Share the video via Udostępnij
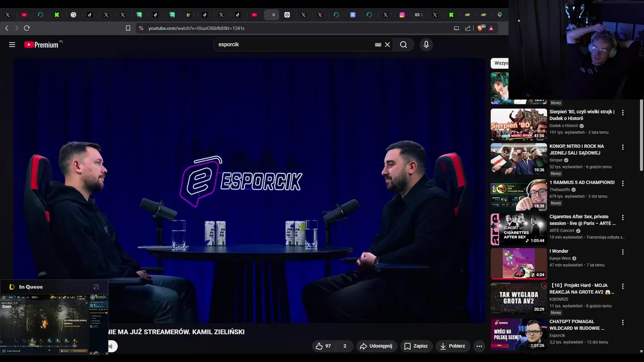This screenshot has width=644, height=362. [x=376, y=346]
